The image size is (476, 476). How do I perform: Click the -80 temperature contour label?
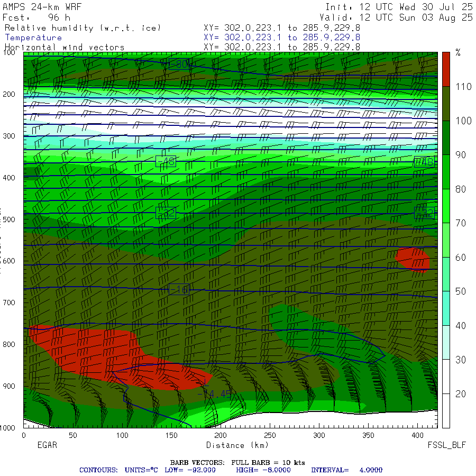pos(179,64)
